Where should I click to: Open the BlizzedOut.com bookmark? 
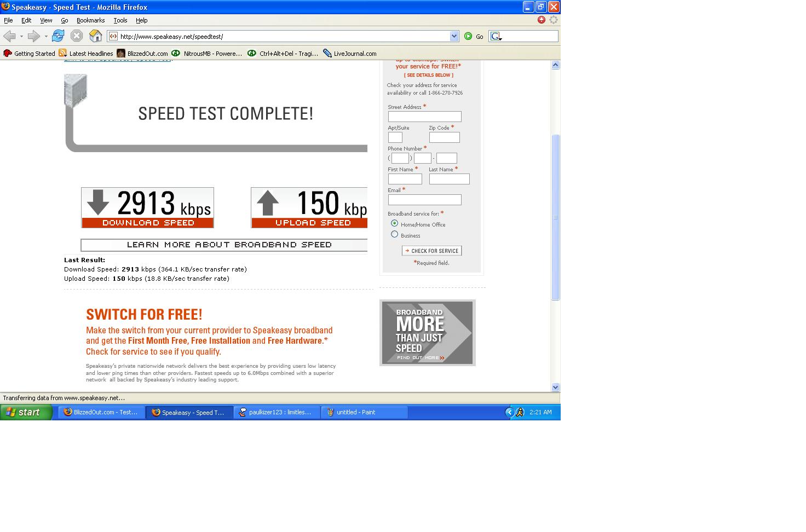(x=142, y=53)
